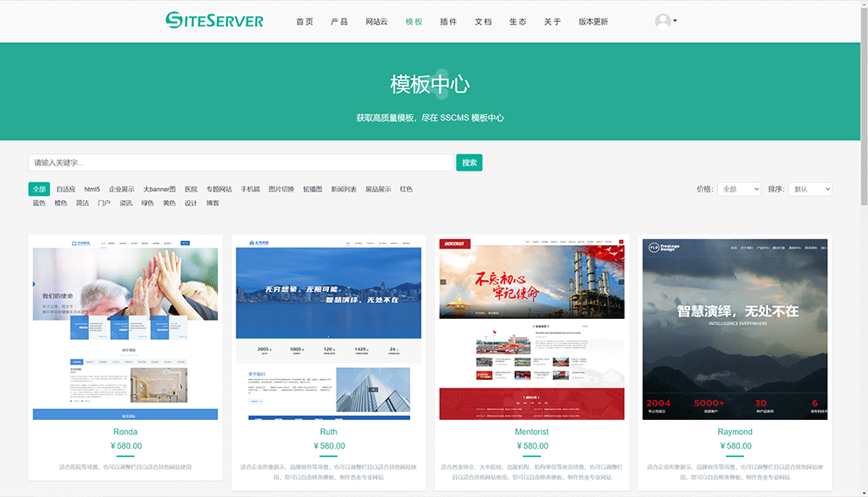The height and width of the screenshot is (497, 868).
Task: Click the SiteServer logo
Action: (x=214, y=20)
